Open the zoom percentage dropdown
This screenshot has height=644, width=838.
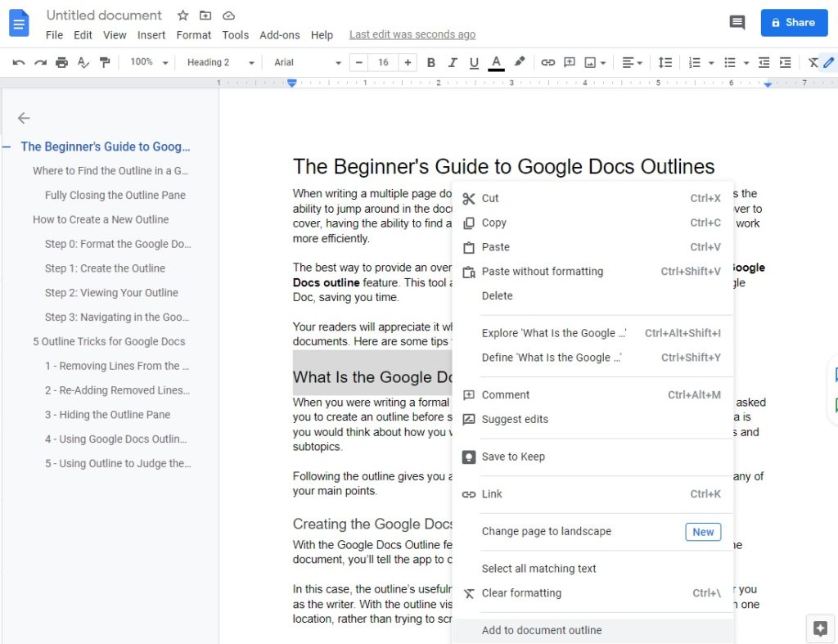pyautogui.click(x=147, y=62)
